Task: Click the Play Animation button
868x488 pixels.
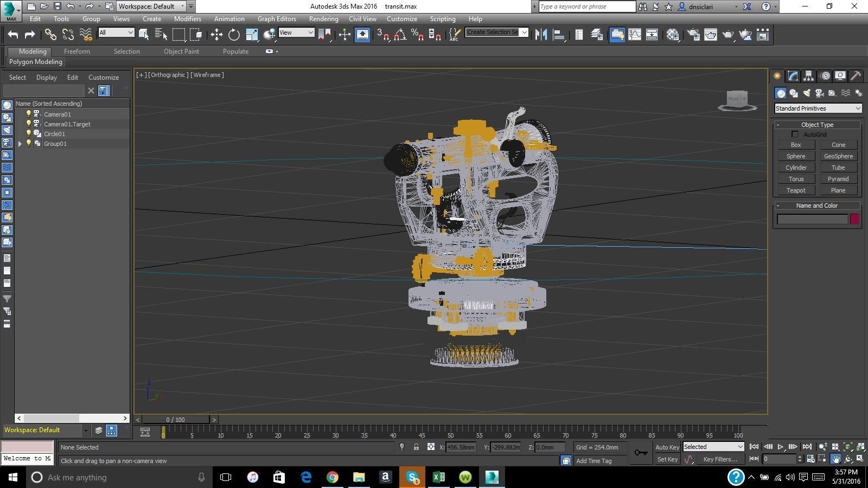Action: 781,447
